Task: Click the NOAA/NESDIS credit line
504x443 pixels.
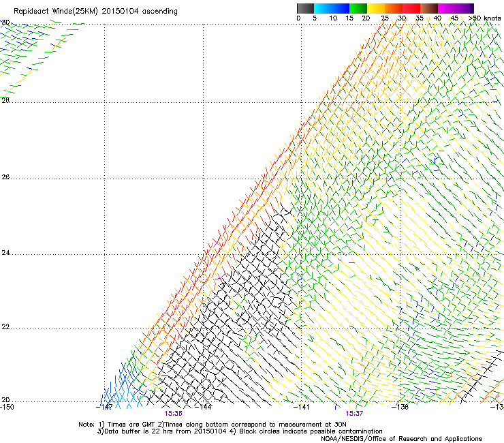Action: click(x=401, y=439)
